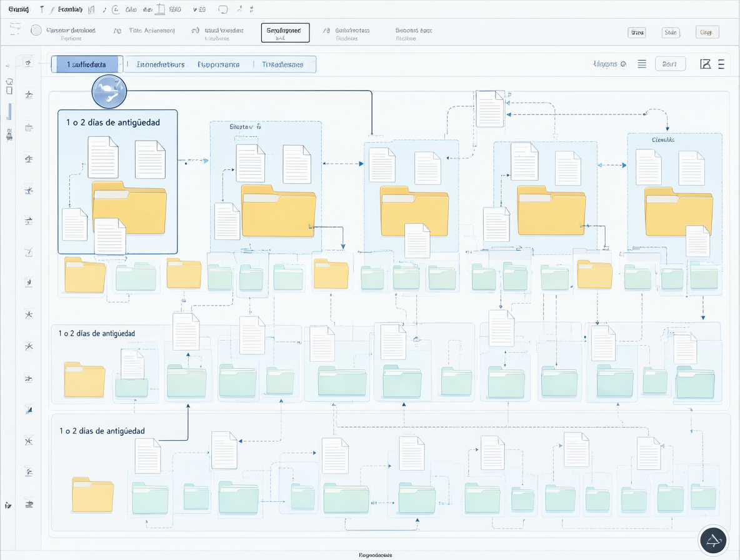This screenshot has height=560, width=740.
Task: Select the document icon above the top groups
Action: coord(490,109)
